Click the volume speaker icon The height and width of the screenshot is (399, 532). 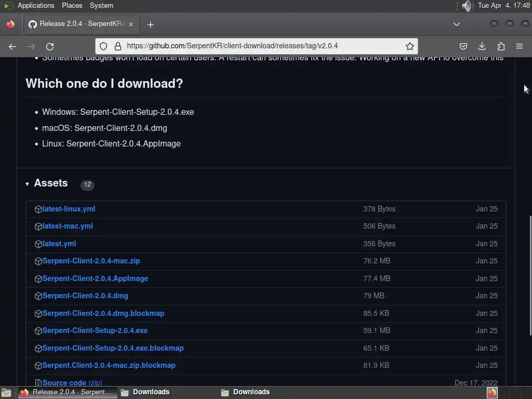[467, 6]
